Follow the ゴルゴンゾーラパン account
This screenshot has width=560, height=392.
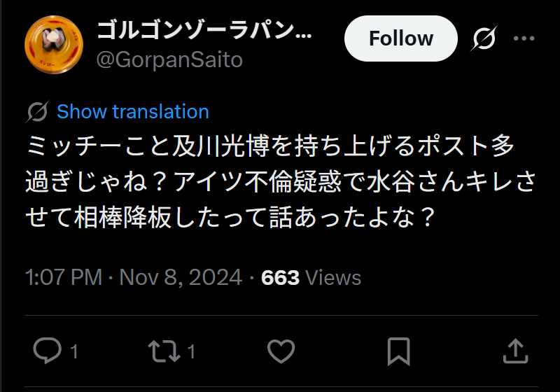400,38
